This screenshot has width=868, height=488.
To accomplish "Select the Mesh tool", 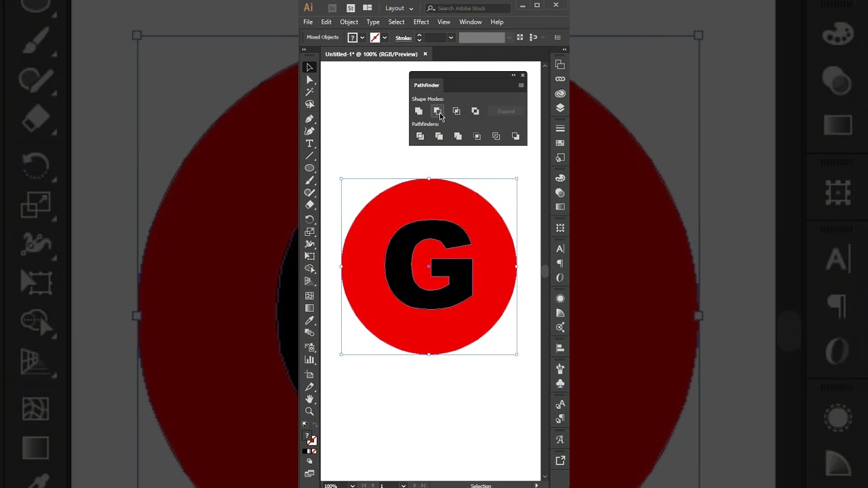I will click(310, 296).
